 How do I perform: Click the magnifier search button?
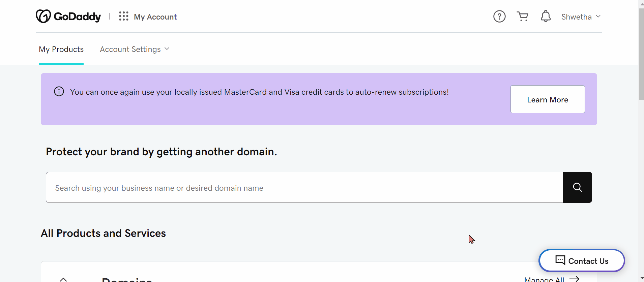(x=577, y=187)
